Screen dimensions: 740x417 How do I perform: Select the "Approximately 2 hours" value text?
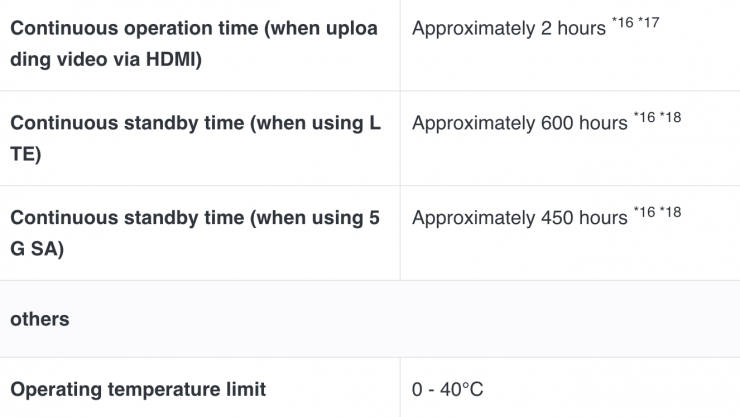tap(508, 29)
